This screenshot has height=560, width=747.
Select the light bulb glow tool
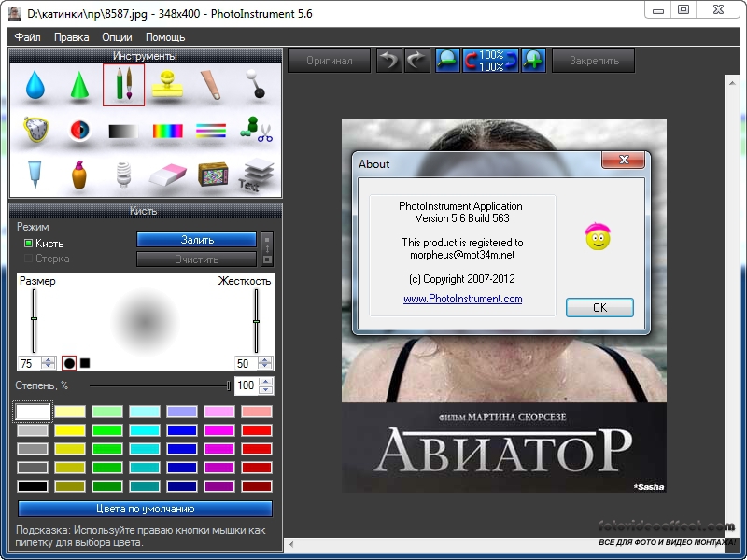[x=123, y=175]
